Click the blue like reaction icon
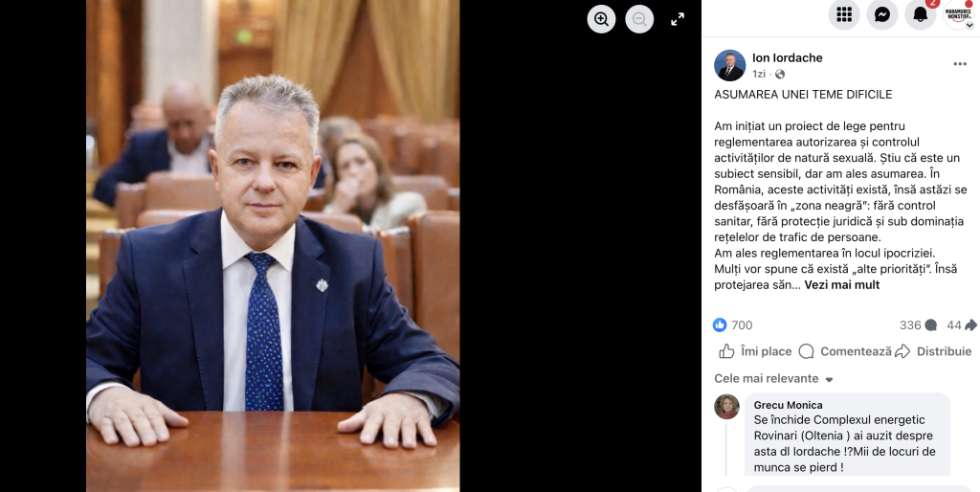The height and width of the screenshot is (492, 980). [x=720, y=325]
